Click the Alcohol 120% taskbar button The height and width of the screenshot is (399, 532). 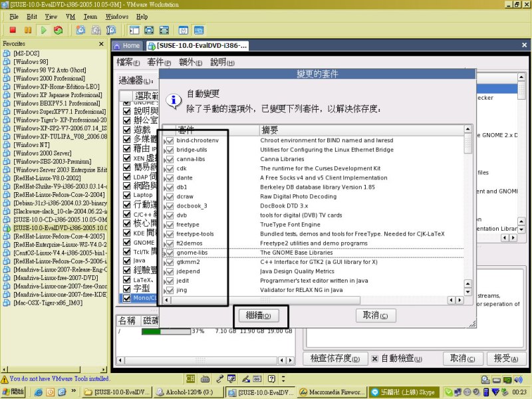click(188, 392)
